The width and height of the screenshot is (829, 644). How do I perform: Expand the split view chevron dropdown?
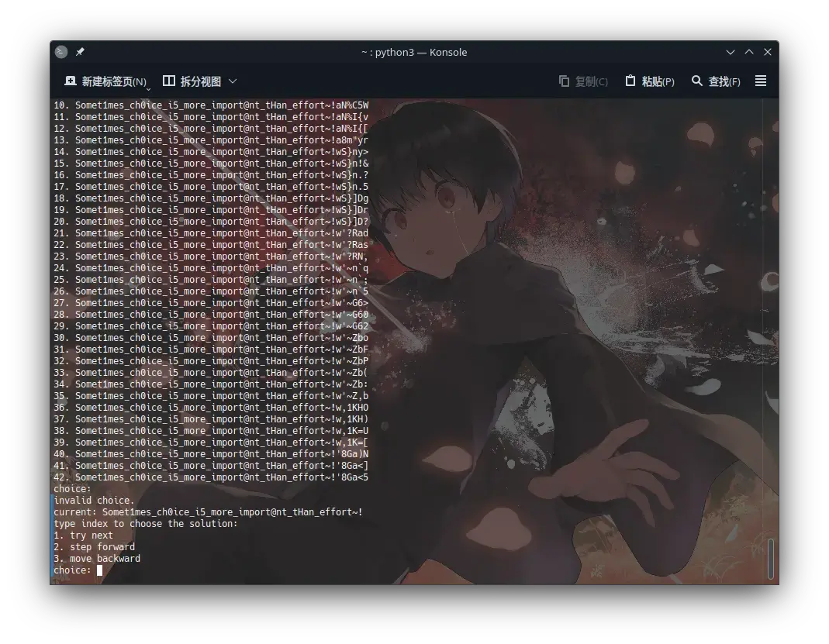tap(233, 81)
